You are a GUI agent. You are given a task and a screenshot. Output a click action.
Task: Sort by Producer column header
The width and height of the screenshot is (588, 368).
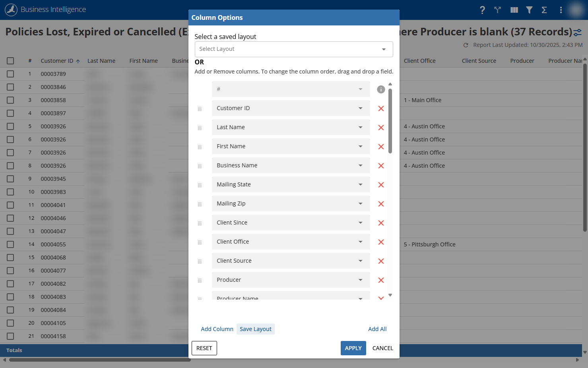(522, 61)
